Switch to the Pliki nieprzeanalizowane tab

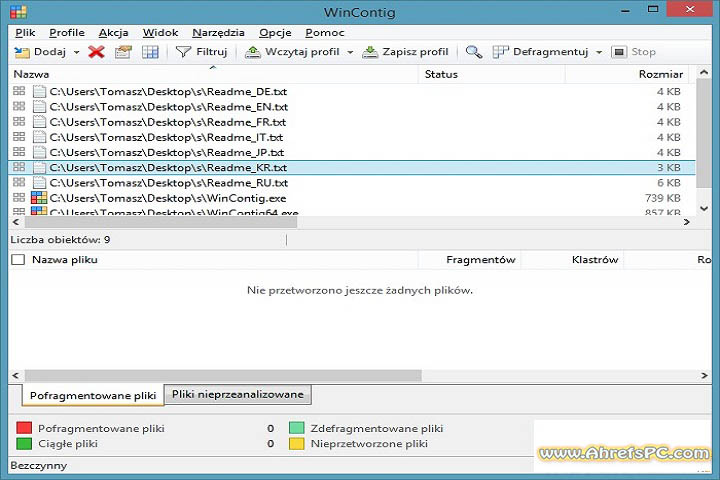tap(238, 395)
